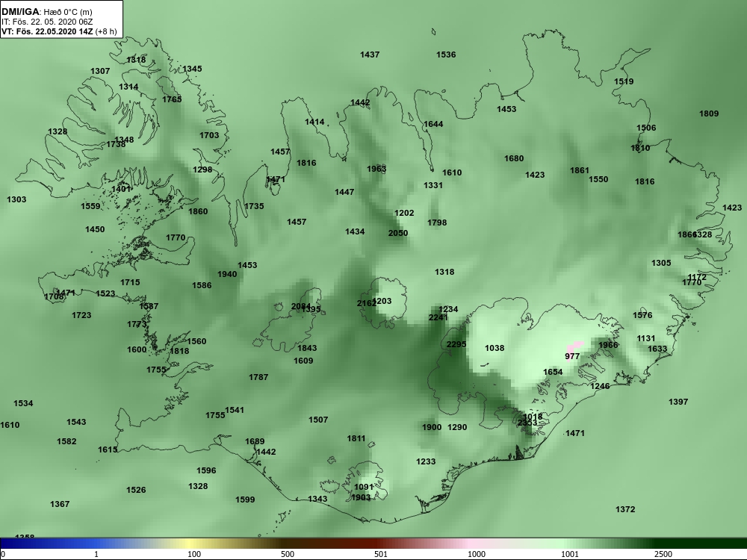
Task: Select the 1519 value in the northeast
Action: coord(624,81)
